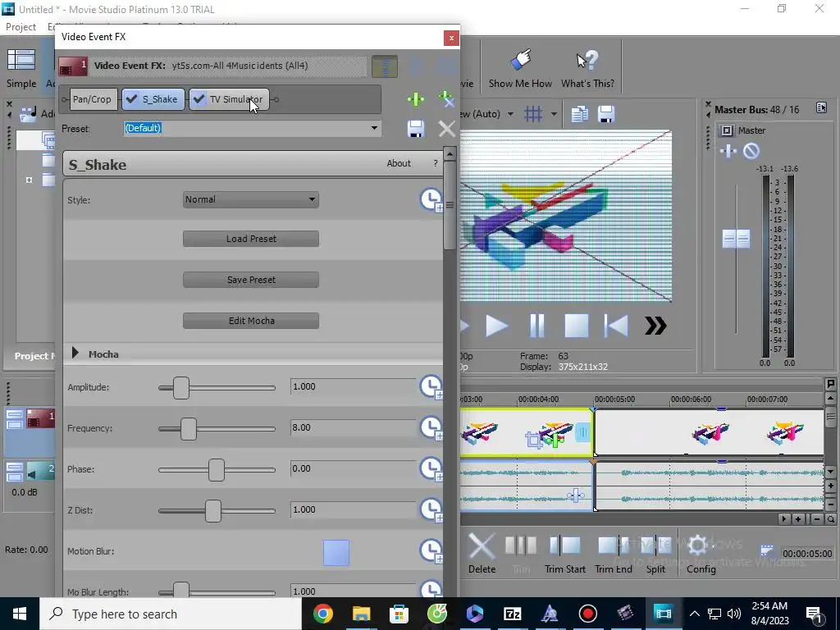Stop the preview playback

(577, 326)
